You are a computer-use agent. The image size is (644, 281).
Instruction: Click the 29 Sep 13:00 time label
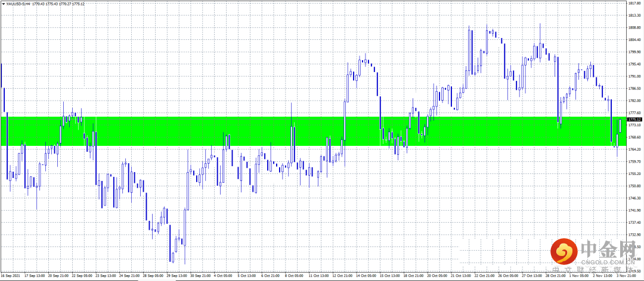[178, 276]
